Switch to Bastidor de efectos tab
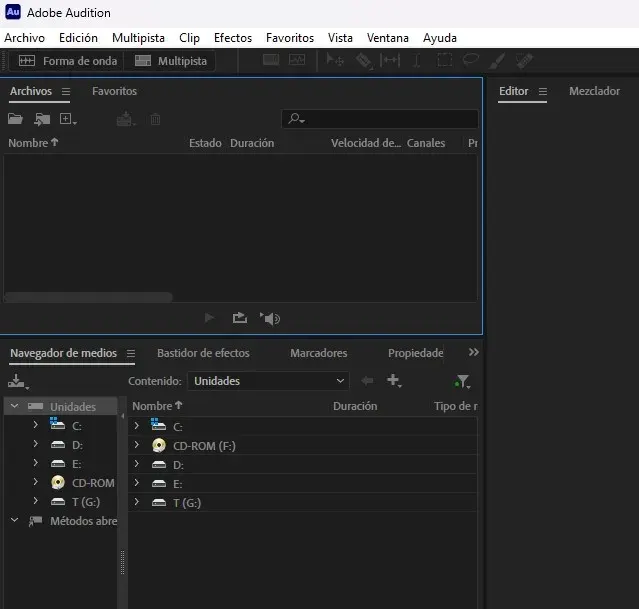The width and height of the screenshot is (639, 609). tap(203, 353)
